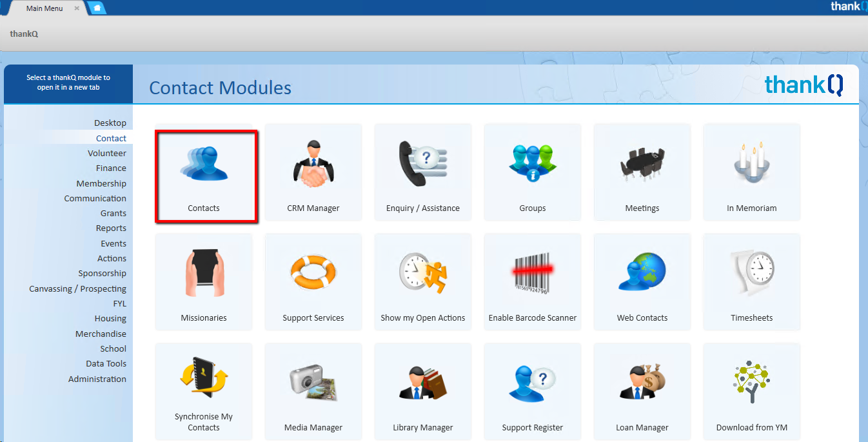Launch the Support Services module
This screenshot has height=442, width=868.
coord(313,282)
